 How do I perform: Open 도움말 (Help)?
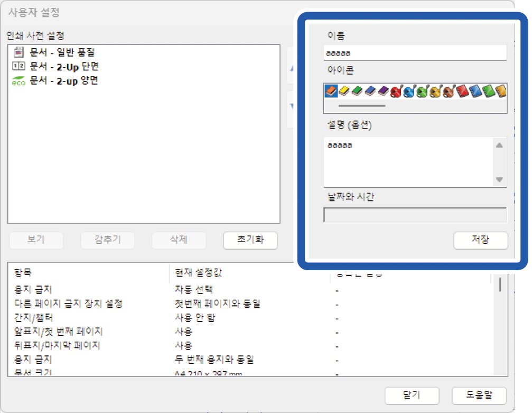point(479,396)
